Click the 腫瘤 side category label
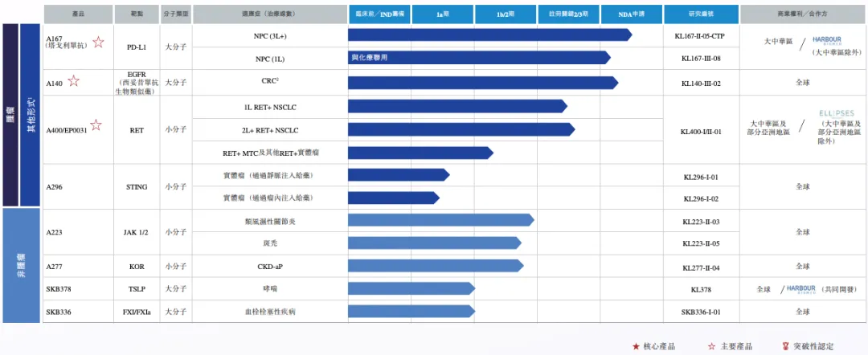 (10, 115)
